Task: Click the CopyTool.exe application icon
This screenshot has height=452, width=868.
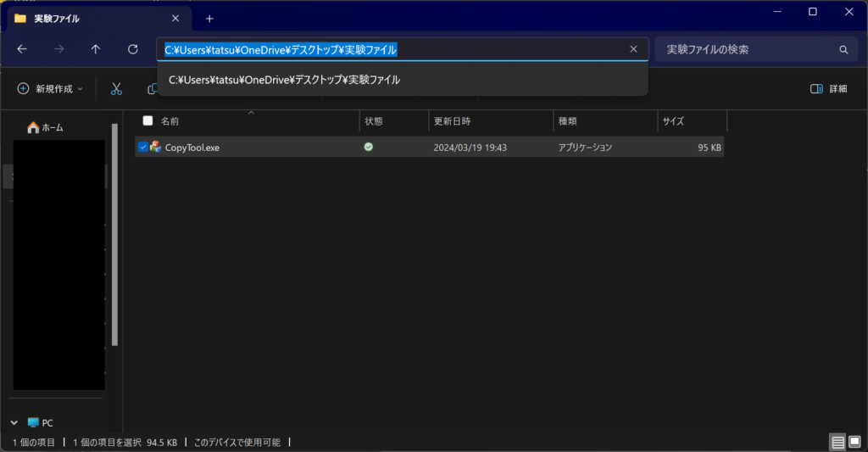Action: click(x=156, y=148)
